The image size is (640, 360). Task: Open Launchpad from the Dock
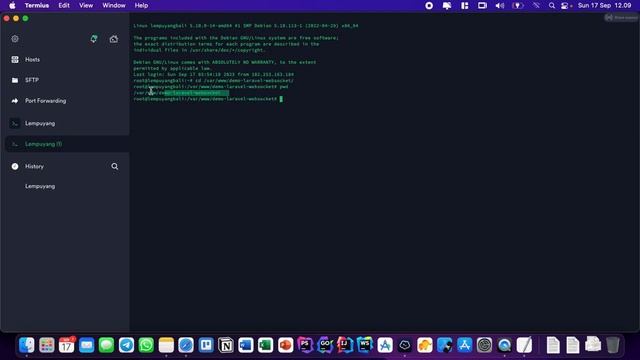point(47,345)
